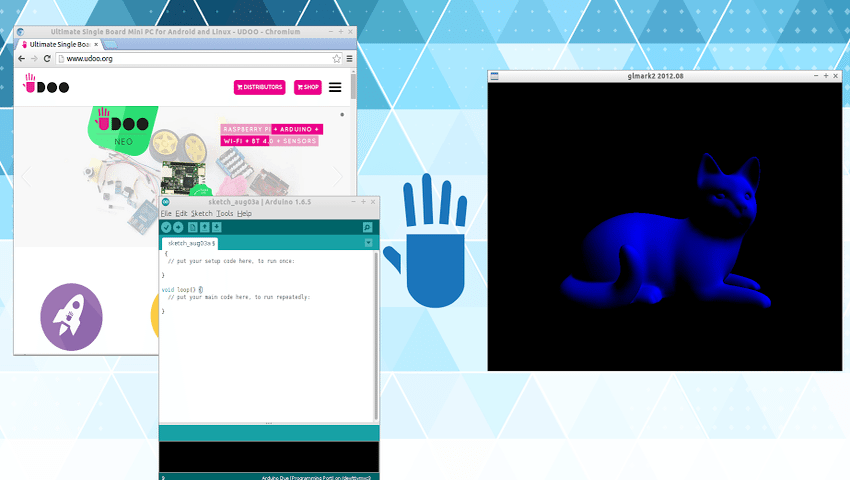Close the Arduino window

[x=373, y=202]
